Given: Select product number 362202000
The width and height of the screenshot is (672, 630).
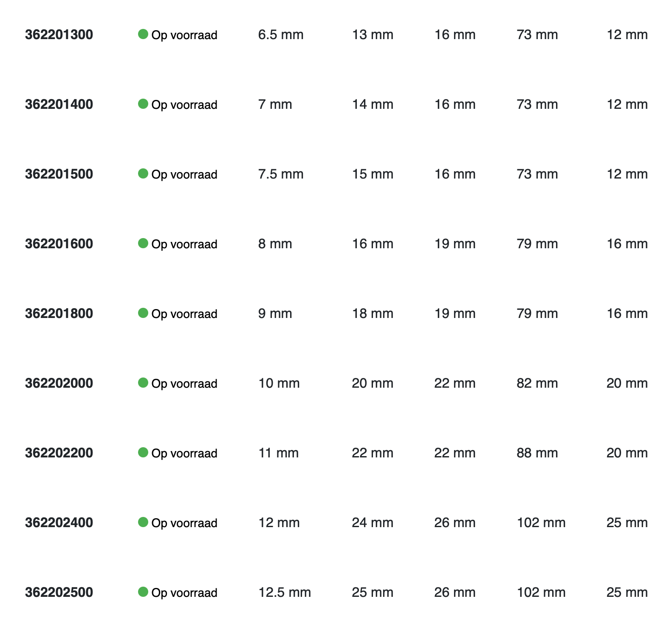Looking at the screenshot, I should [x=59, y=383].
